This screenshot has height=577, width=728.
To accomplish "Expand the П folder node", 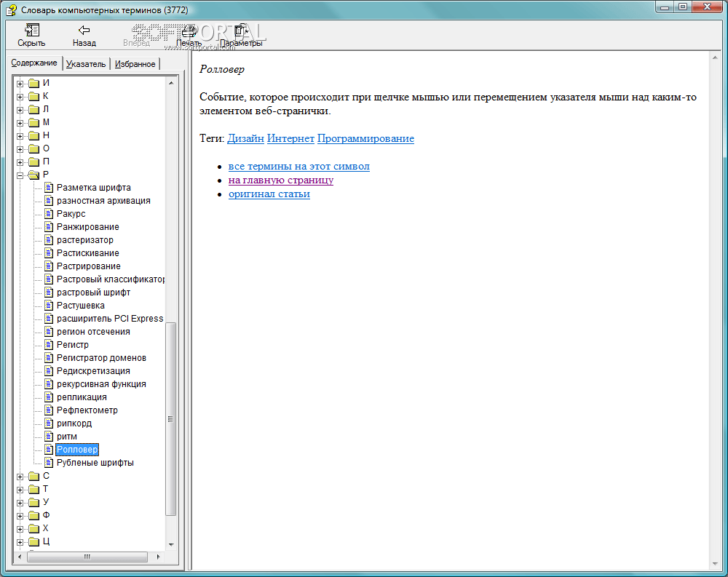I will [x=20, y=162].
